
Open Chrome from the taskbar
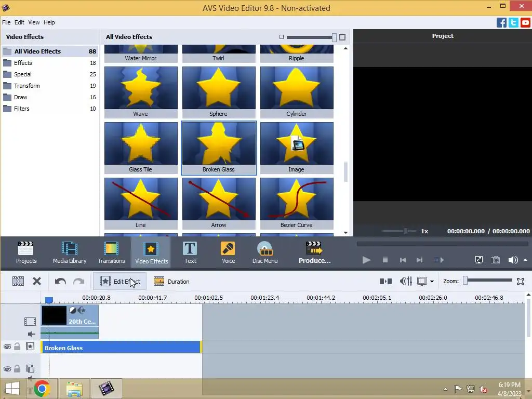pos(42,389)
